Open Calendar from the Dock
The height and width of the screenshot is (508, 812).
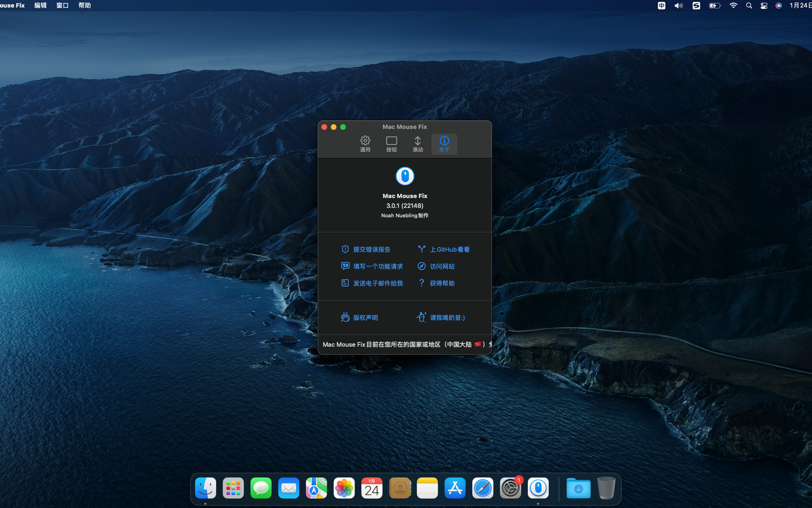click(372, 488)
